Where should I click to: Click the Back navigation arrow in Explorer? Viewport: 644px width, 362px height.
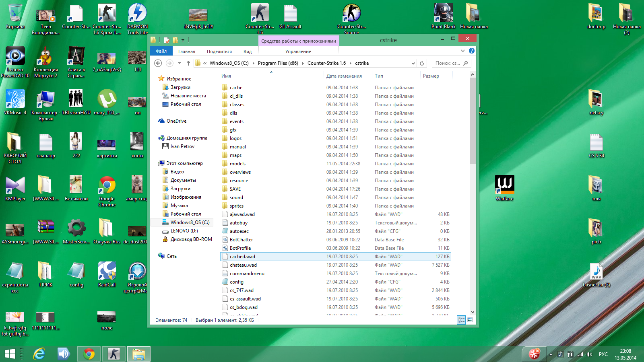158,63
